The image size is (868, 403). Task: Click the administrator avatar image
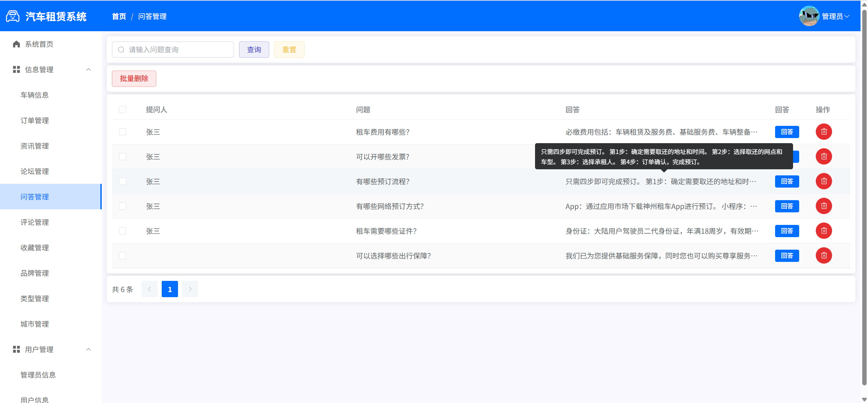click(x=809, y=16)
